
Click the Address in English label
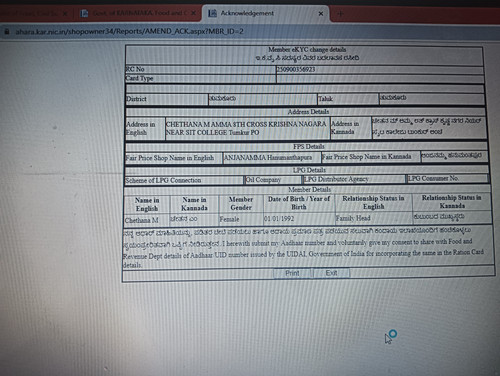[141, 128]
